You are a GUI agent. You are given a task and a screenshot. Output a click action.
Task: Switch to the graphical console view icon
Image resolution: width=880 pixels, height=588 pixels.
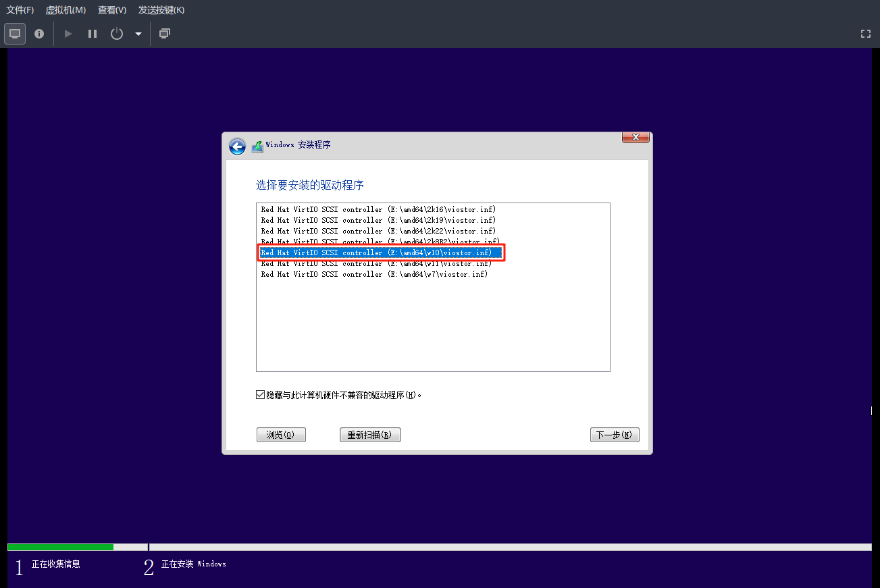pyautogui.click(x=15, y=34)
